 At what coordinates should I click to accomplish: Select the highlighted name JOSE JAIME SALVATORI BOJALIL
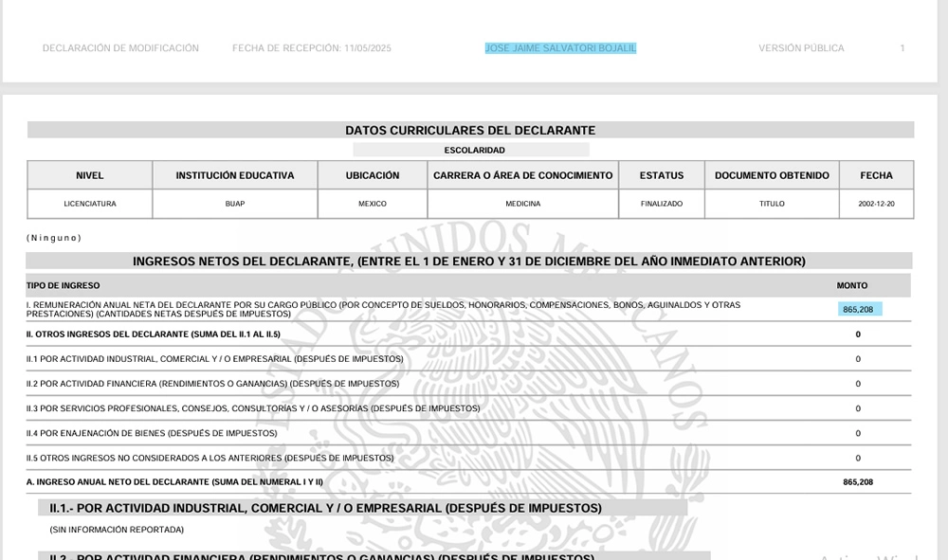[560, 48]
